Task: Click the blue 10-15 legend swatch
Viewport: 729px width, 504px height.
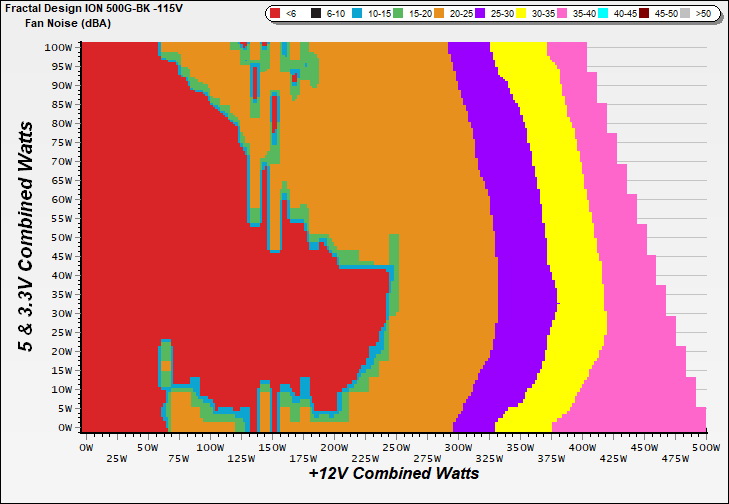Action: (x=356, y=14)
